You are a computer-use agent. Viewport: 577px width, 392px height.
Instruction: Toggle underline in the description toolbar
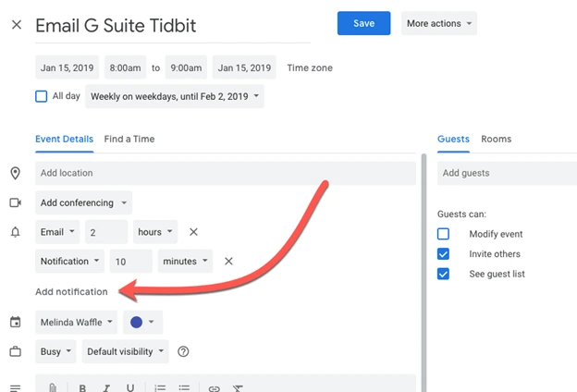pos(129,388)
